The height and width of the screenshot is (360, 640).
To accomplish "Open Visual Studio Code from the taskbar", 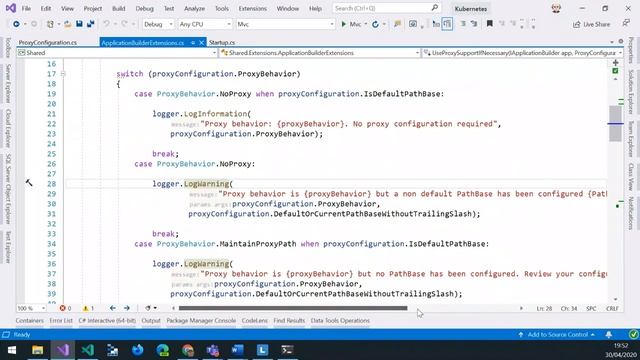I will point(87,350).
